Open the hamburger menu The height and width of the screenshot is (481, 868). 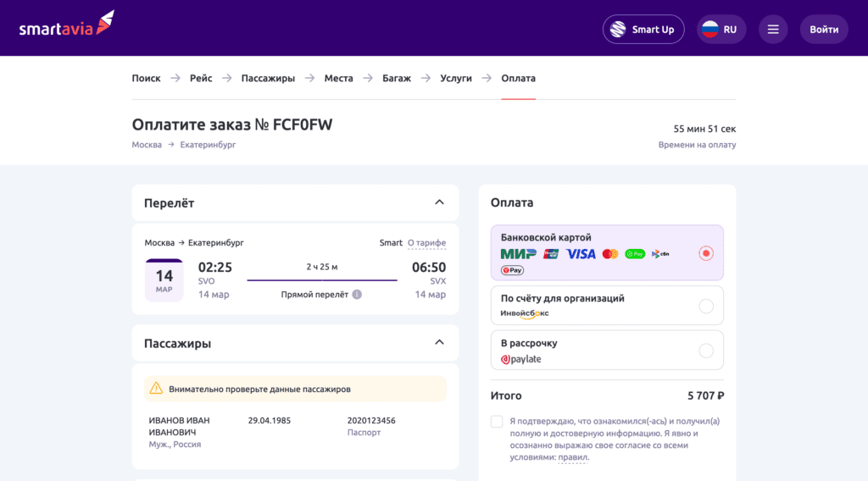click(x=773, y=30)
